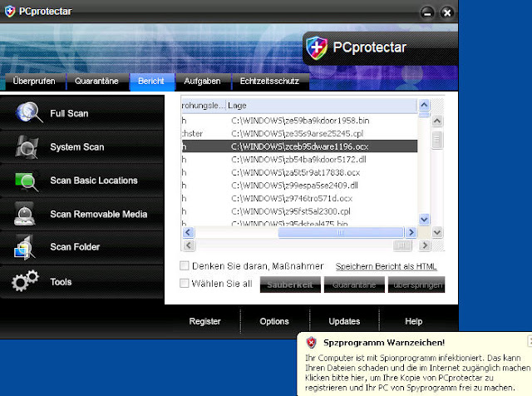
Task: Select row z9746tro571d.ocx
Action: (x=299, y=198)
